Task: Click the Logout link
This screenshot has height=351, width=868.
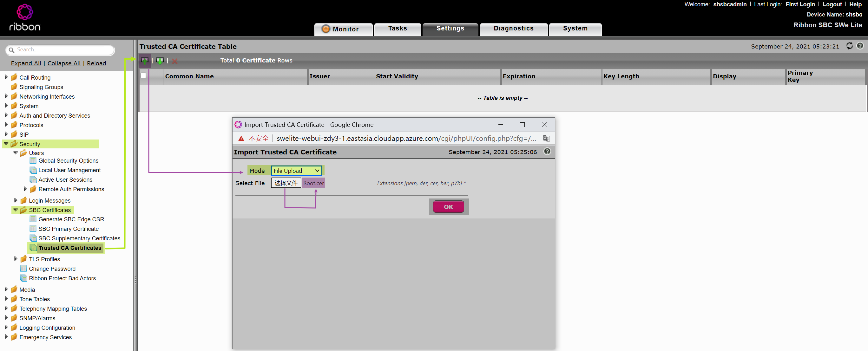Action: [832, 4]
